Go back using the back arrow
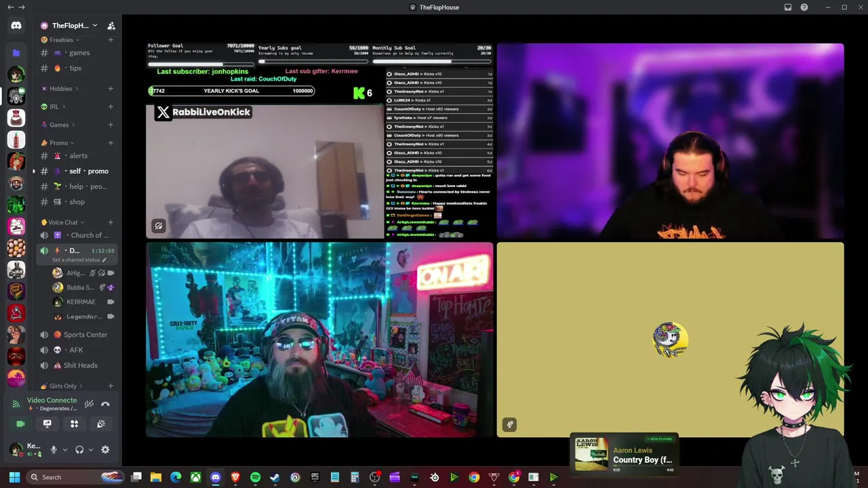 (x=10, y=7)
